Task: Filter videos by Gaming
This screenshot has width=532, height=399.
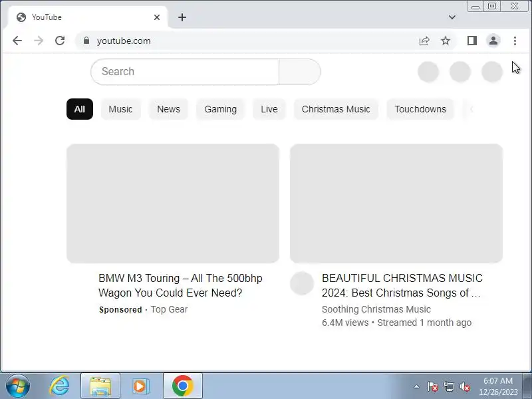Action: pyautogui.click(x=221, y=109)
